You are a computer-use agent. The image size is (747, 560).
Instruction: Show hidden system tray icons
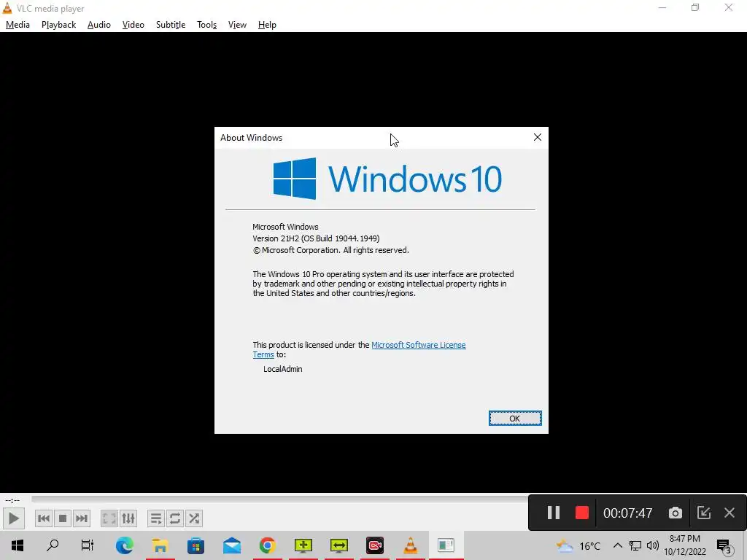(x=617, y=545)
